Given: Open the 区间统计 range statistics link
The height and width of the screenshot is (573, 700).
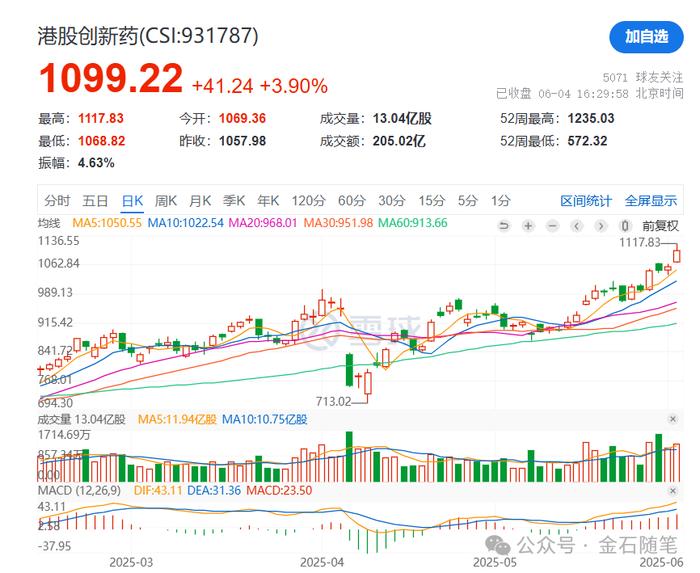Looking at the screenshot, I should 586,200.
